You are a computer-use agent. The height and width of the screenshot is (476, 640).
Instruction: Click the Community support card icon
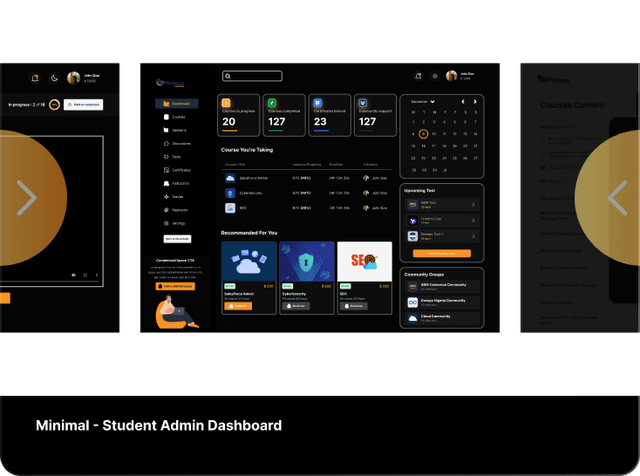[x=362, y=102]
